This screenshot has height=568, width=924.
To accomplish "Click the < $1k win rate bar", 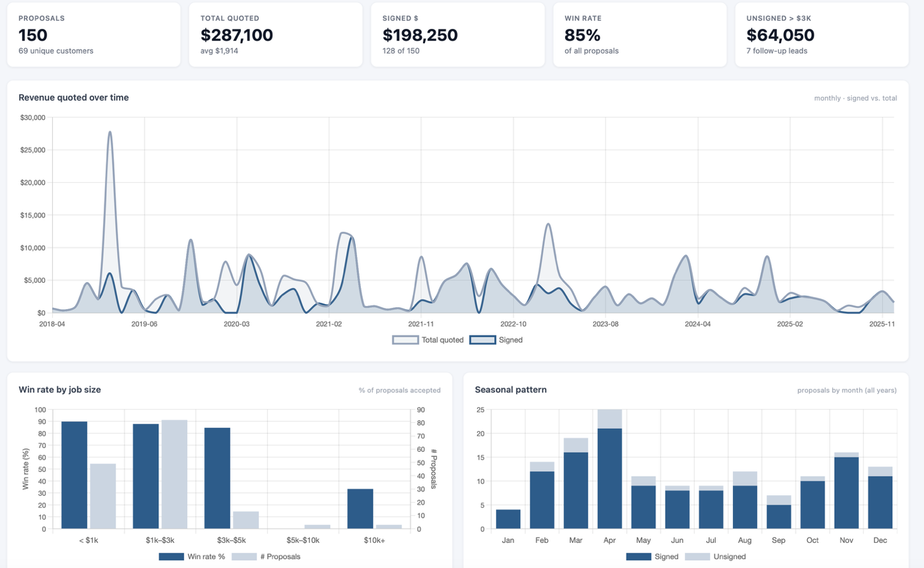I will pos(74,475).
